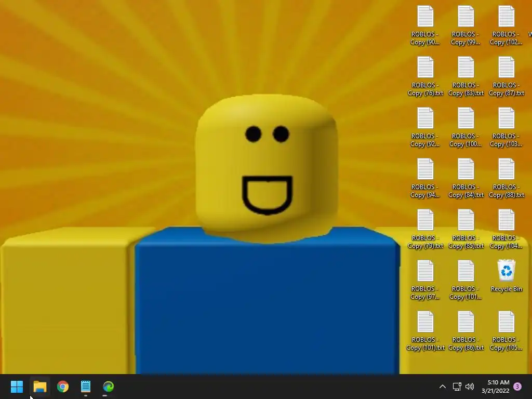Select ROBLOS - Copy (94... file

(425, 179)
